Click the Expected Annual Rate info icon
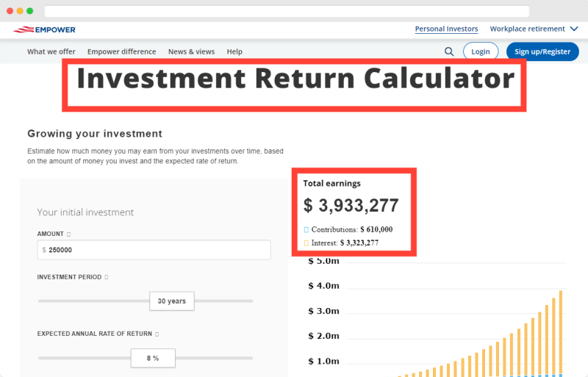588x377 pixels. [x=157, y=334]
